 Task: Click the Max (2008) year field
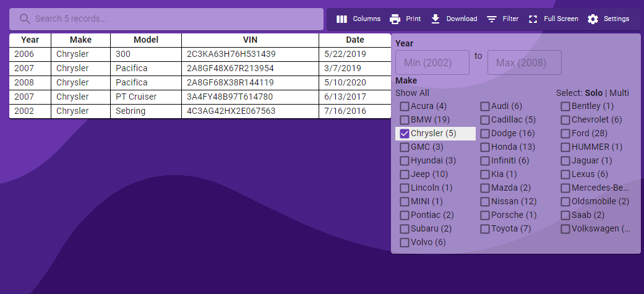pyautogui.click(x=524, y=63)
